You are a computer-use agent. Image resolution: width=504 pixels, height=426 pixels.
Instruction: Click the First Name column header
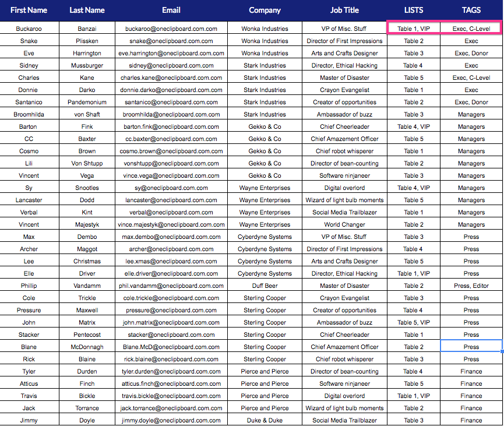pyautogui.click(x=29, y=10)
